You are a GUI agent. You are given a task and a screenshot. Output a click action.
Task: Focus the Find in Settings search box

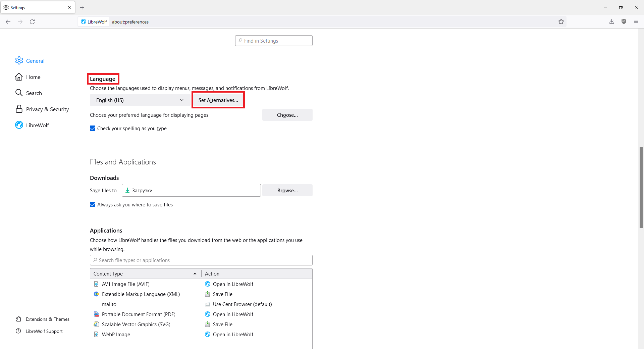(x=274, y=41)
